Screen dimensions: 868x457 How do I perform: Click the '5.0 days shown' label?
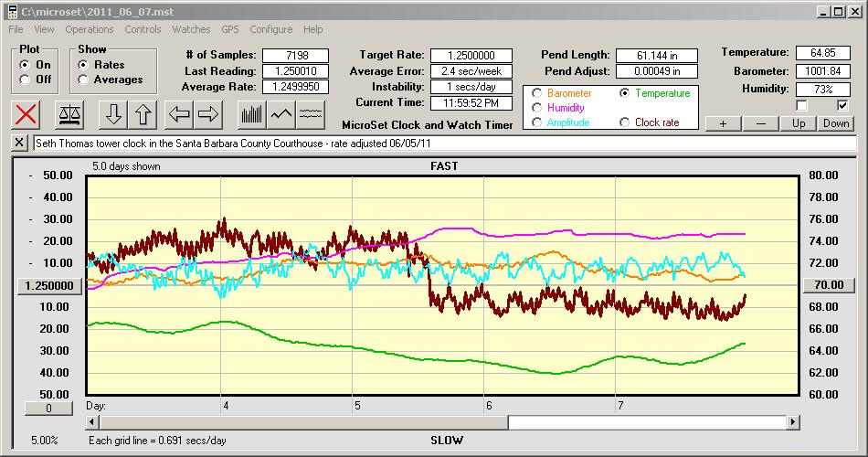click(126, 166)
